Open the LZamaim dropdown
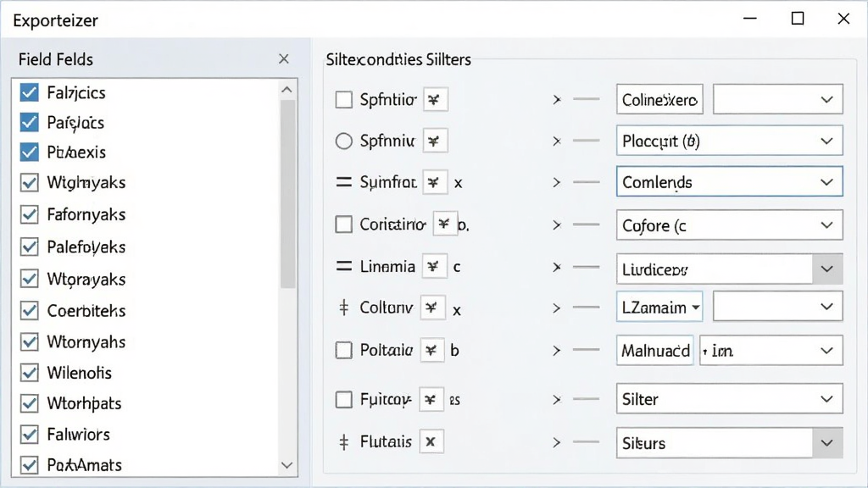Viewport: 868px width, 488px height. [x=659, y=307]
